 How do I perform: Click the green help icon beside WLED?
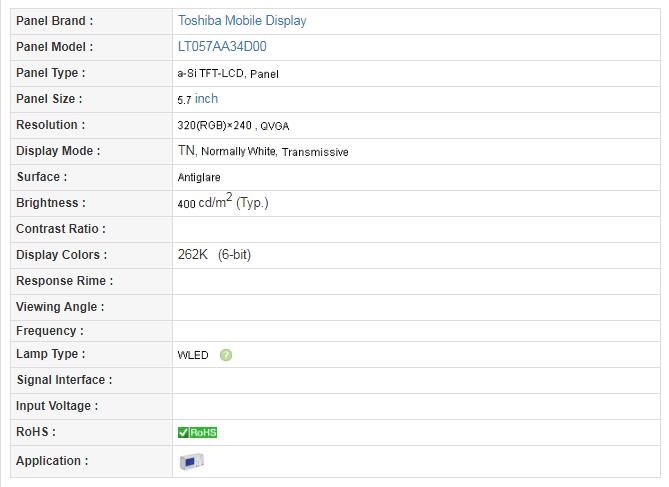pyautogui.click(x=226, y=355)
